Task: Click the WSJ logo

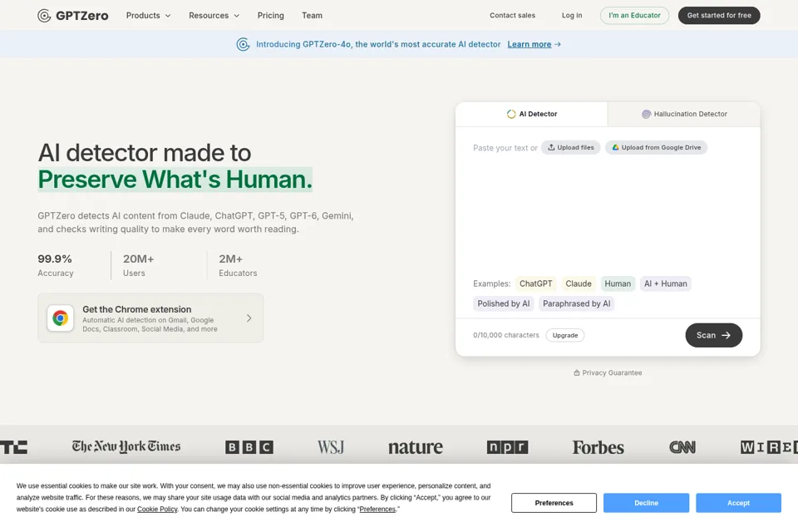Action: pos(331,447)
